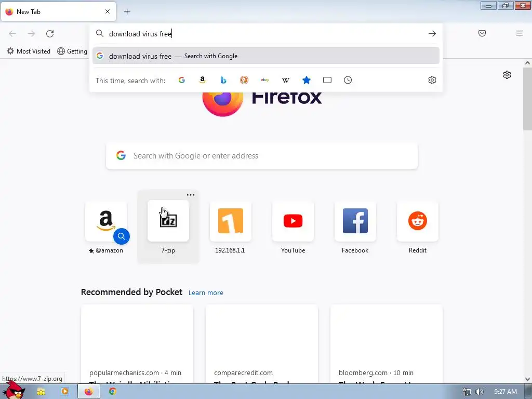
Task: Open the 7-zip tile three-dot menu
Action: point(191,195)
